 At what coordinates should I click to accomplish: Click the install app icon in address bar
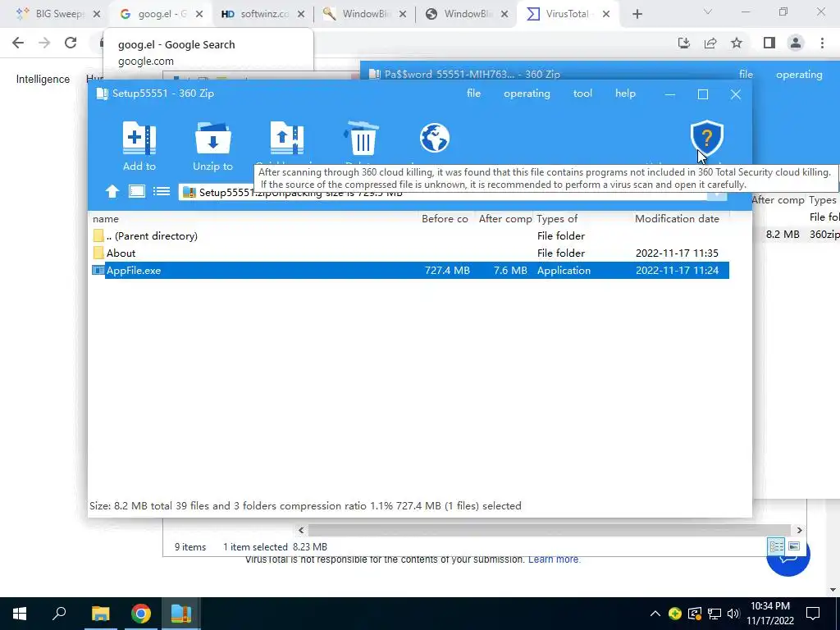pos(684,43)
